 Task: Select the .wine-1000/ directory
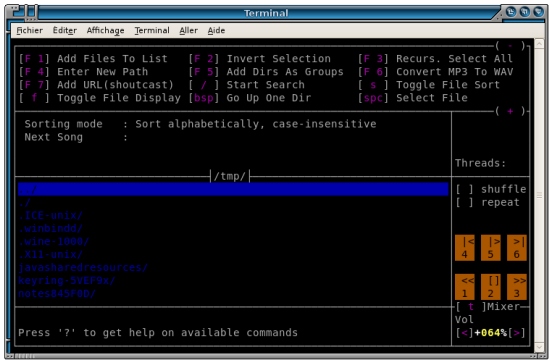pos(54,241)
